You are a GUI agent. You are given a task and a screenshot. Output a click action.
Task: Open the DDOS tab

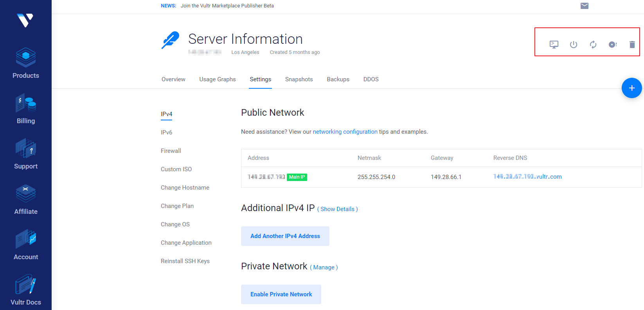371,79
